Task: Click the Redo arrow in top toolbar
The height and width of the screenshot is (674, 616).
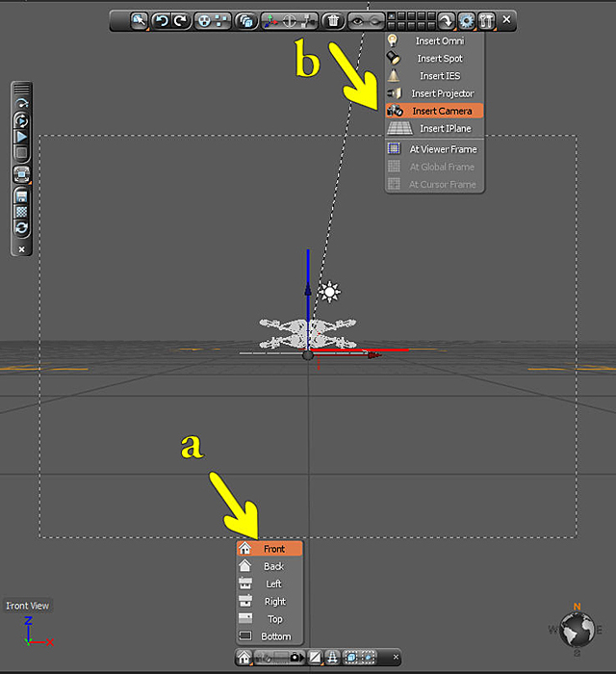Action: 179,20
